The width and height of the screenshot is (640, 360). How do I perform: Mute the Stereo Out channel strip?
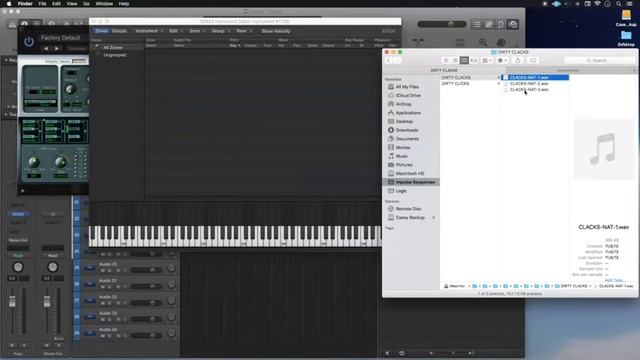(x=47, y=345)
